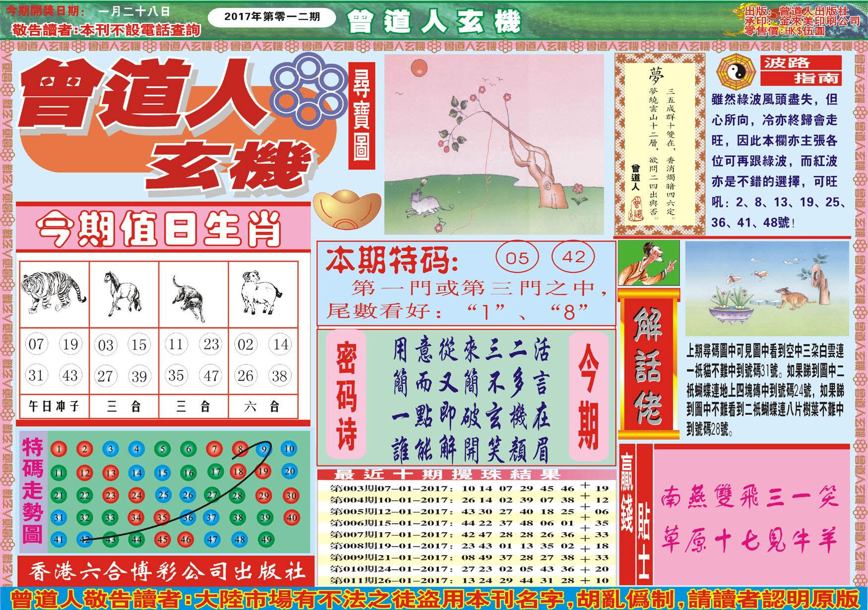868x610 pixels.
Task: Click circled number 47 under the dog
Action: pyautogui.click(x=211, y=376)
